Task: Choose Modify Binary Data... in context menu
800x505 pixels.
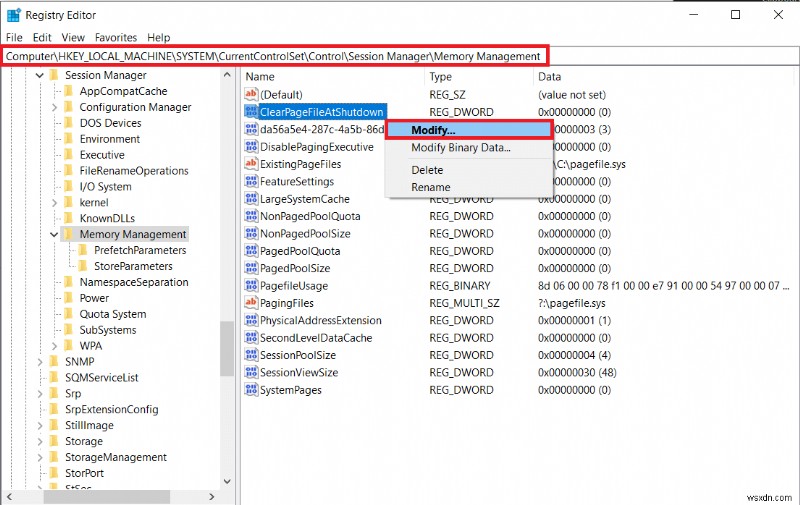Action: coord(468,147)
